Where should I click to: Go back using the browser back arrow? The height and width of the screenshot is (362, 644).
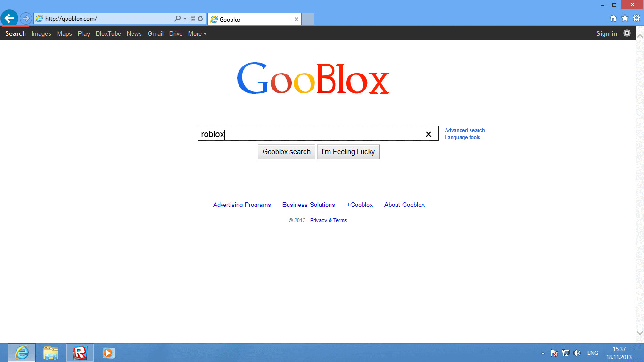pos(9,18)
